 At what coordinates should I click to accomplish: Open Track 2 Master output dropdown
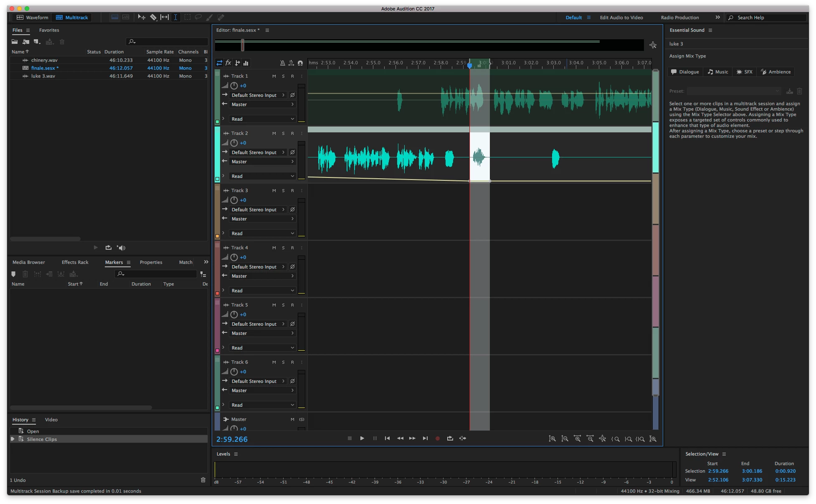click(262, 162)
